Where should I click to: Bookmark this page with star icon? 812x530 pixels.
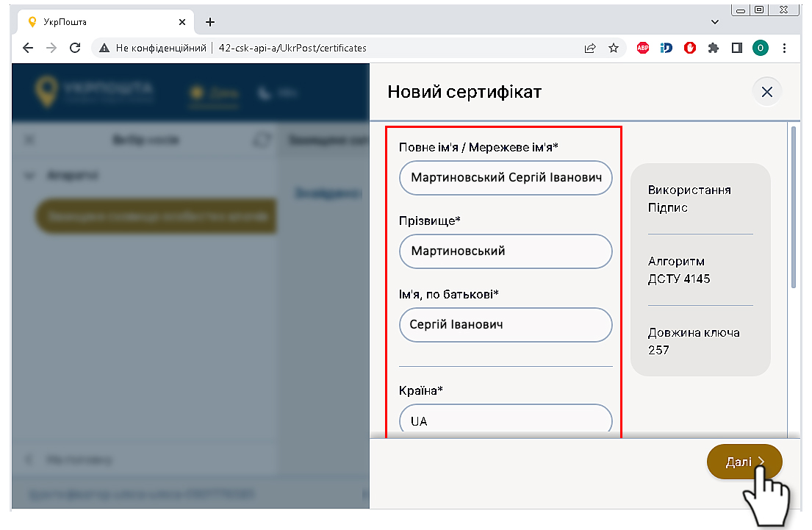(x=614, y=48)
